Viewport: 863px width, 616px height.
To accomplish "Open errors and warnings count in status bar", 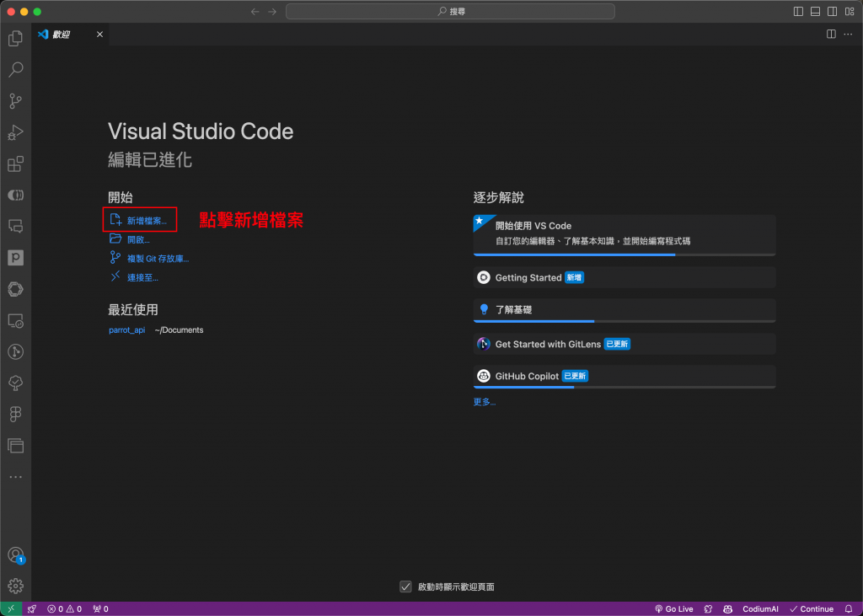I will 64,609.
